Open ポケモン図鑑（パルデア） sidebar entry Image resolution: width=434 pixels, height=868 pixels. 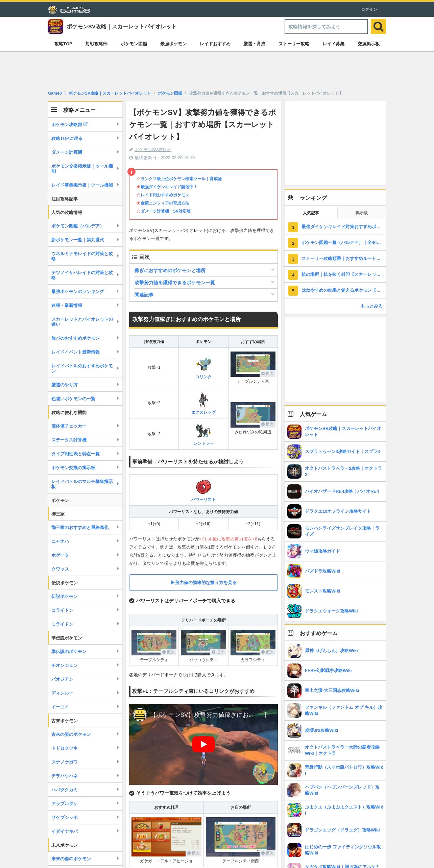click(x=85, y=226)
